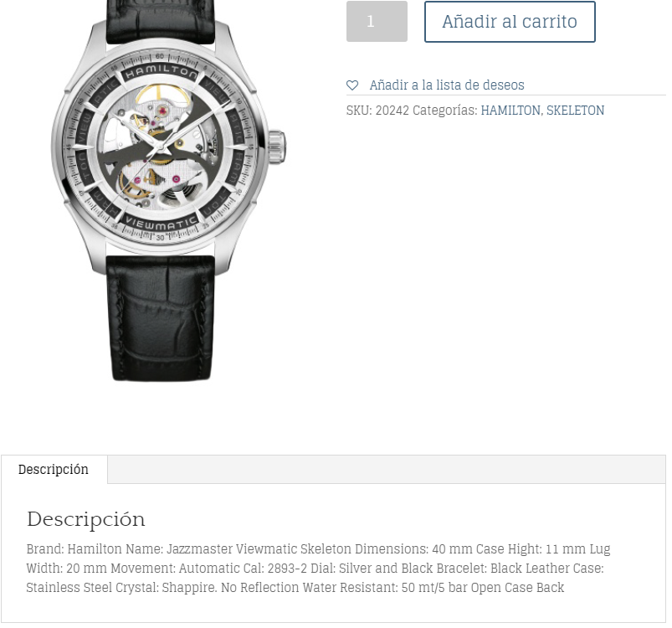Viewport: 672px width, 628px height.
Task: Click the watch crown in the product photo
Action: pos(277,147)
